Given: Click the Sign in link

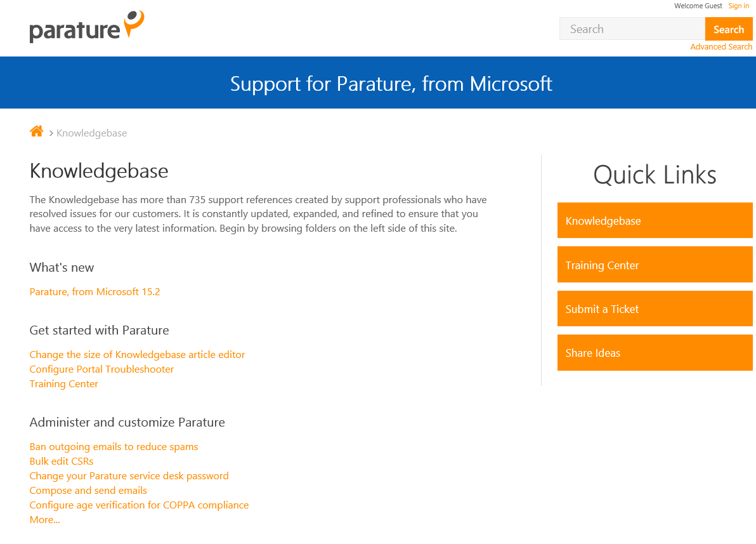Looking at the screenshot, I should coord(738,6).
